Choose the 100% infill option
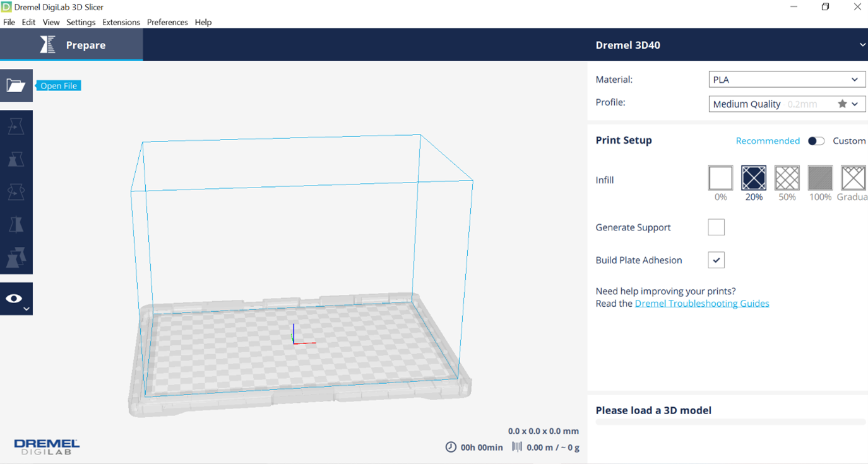Image resolution: width=868 pixels, height=464 pixels. pyautogui.click(x=820, y=178)
